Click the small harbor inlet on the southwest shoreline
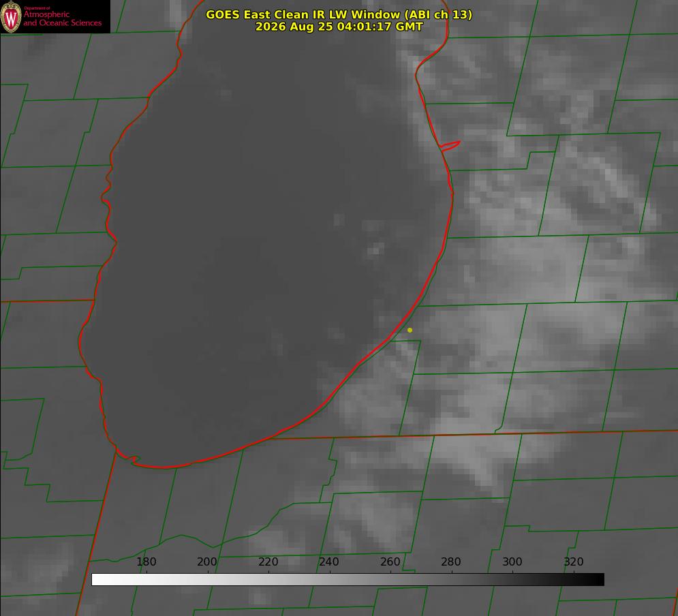The image size is (678, 616). coord(132,459)
